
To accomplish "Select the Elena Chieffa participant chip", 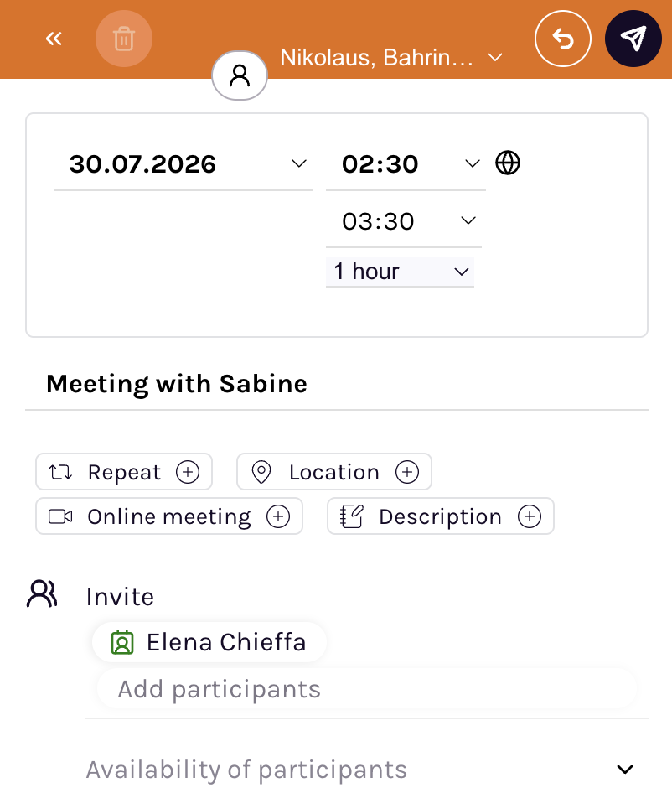I will click(209, 642).
